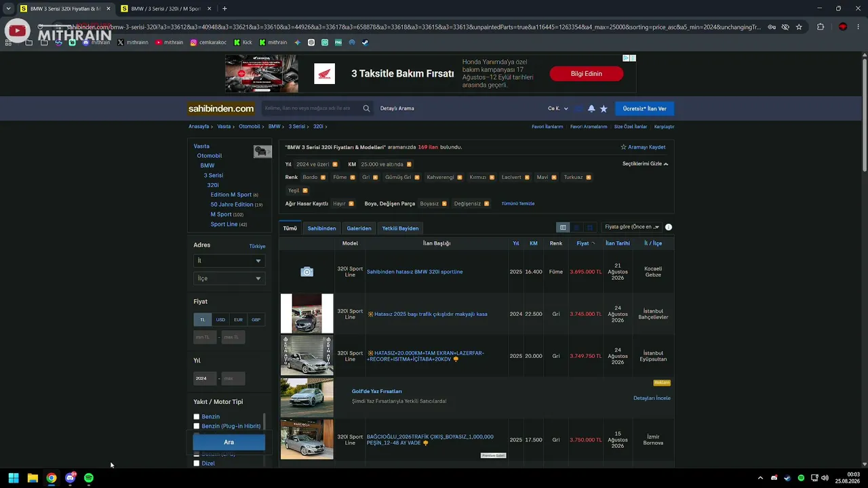868x488 pixels.
Task: Tick the Benzin fuel checkbox
Action: [x=197, y=417]
